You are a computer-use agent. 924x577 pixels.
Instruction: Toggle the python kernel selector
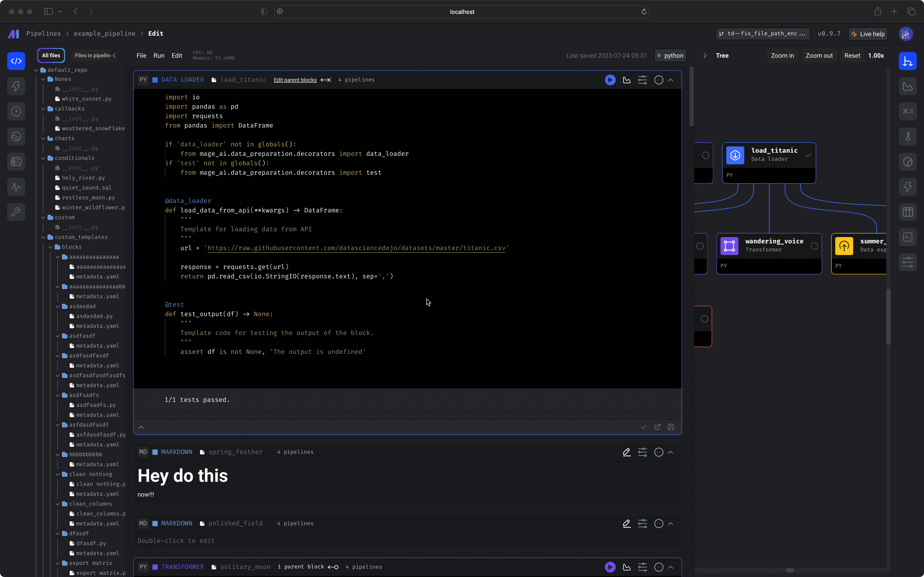pyautogui.click(x=670, y=56)
